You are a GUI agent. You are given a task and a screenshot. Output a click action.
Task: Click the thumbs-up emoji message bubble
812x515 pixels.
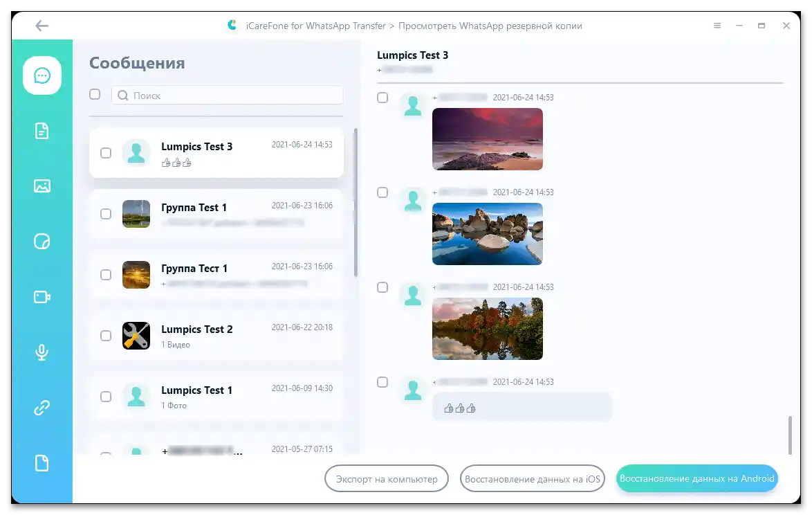point(522,408)
